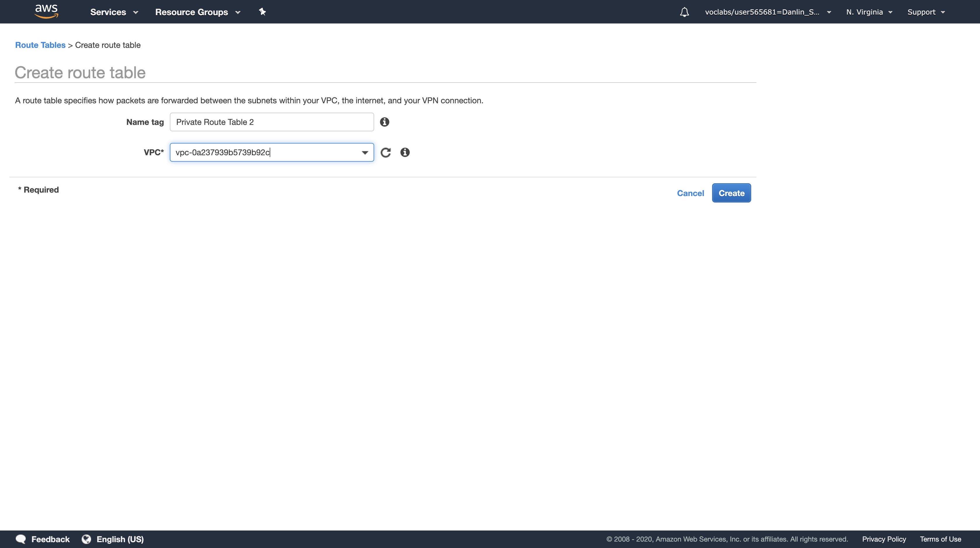Click the VPC info icon
Screen dimensions: 980x548
point(405,153)
